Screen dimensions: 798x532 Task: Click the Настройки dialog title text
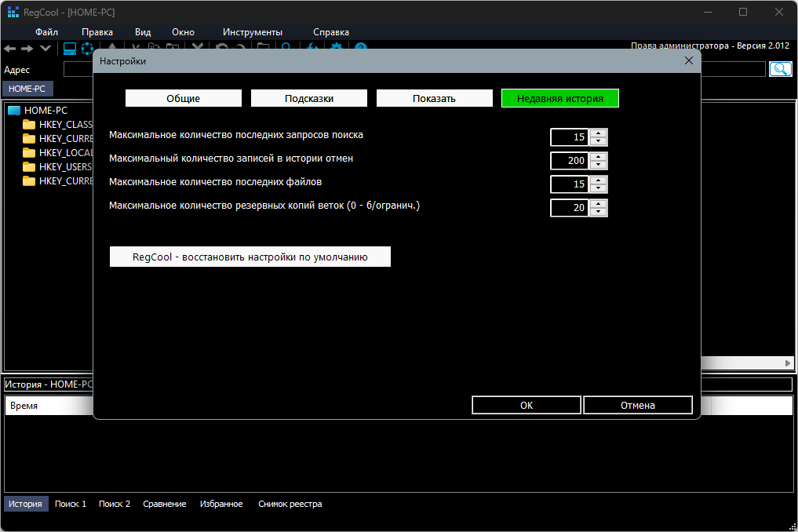[122, 61]
